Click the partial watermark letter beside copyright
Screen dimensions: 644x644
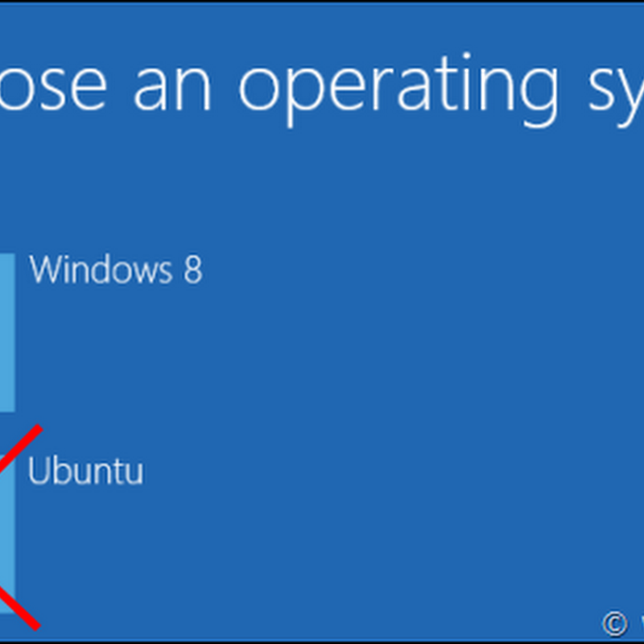pos(641,625)
